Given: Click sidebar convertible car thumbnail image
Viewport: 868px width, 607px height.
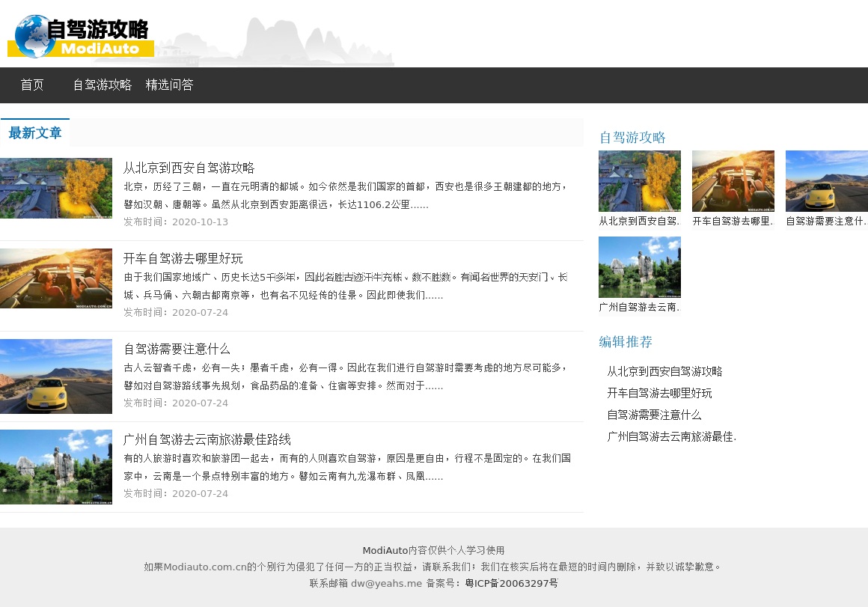Looking at the screenshot, I should (x=733, y=181).
